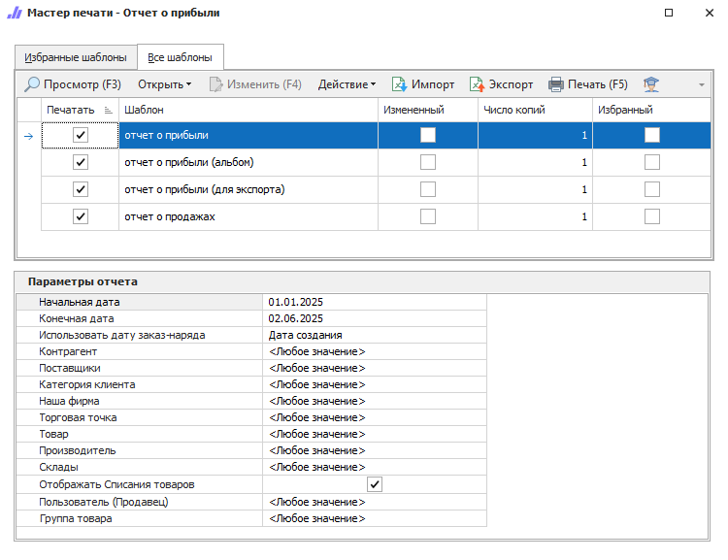This screenshot has height=560, width=728.
Task: Toggle Отображать Списания товаров checkbox
Action: [x=375, y=484]
